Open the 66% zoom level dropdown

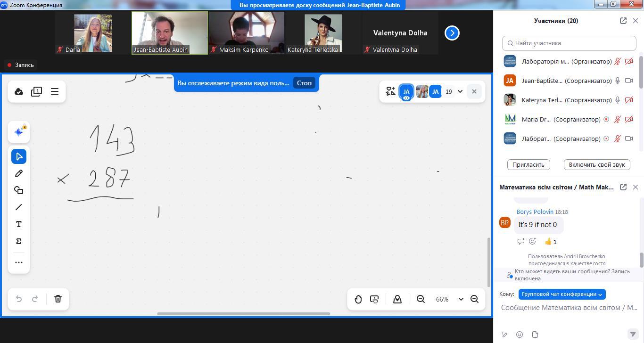coord(461,299)
